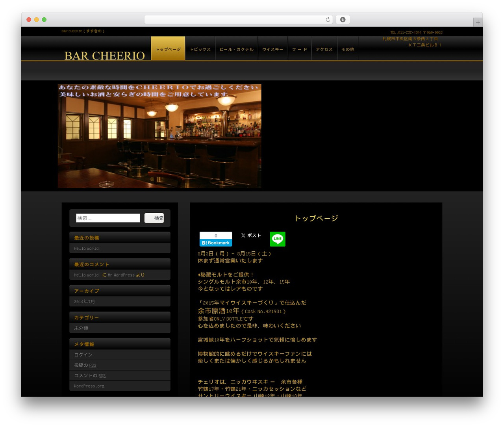Open the アクセス nav item
The height and width of the screenshot is (427, 504).
(x=324, y=48)
